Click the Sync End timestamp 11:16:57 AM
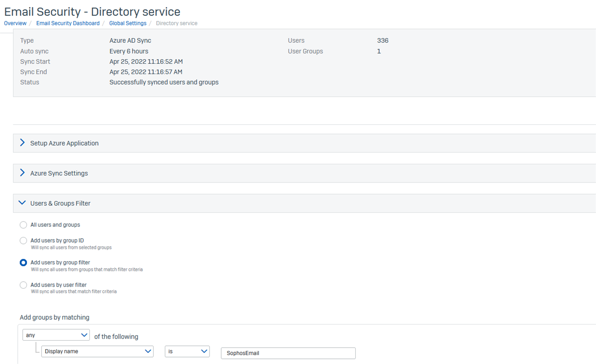 pyautogui.click(x=146, y=72)
